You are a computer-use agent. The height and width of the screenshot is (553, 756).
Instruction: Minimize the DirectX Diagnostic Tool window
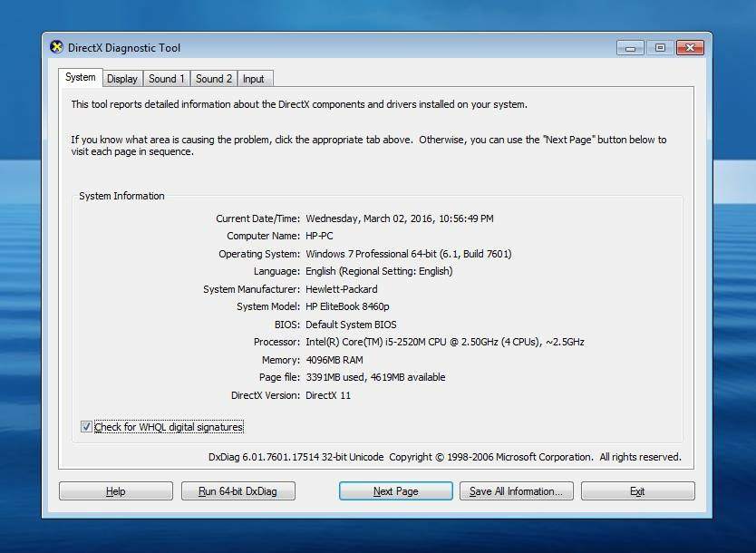[x=630, y=48]
